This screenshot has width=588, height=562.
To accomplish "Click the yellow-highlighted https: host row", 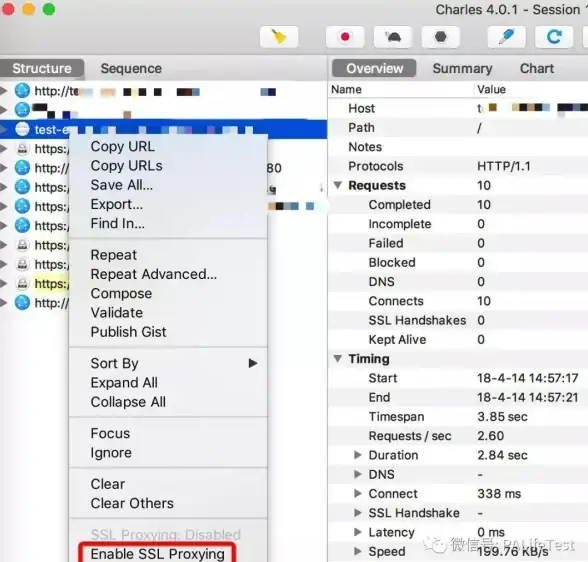I will (52, 283).
